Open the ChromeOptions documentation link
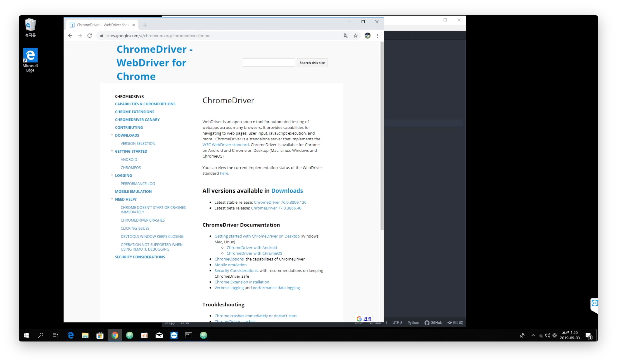The height and width of the screenshot is (364, 617). pos(229,259)
